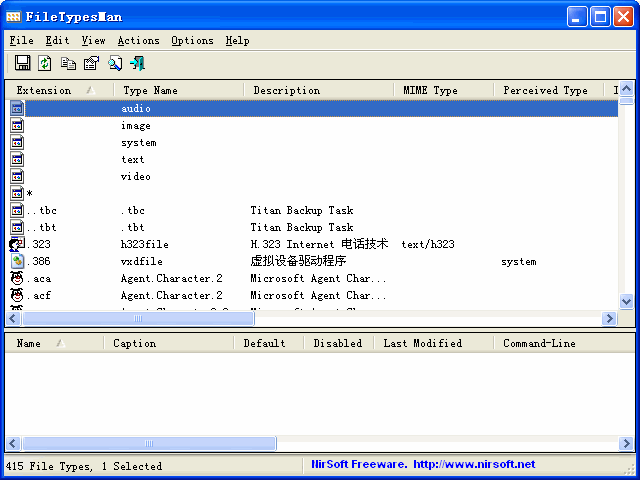The height and width of the screenshot is (480, 640).
Task: Click the lower pane's scroll left arrow
Action: click(x=13, y=443)
